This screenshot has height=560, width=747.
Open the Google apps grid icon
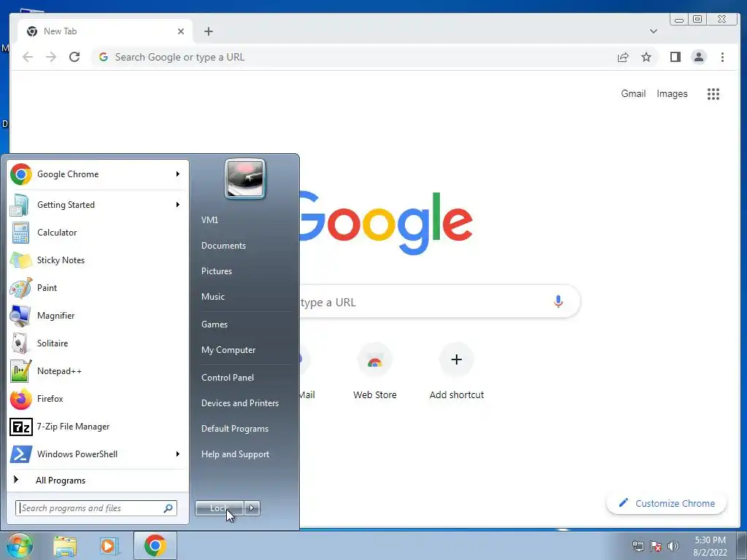click(713, 94)
